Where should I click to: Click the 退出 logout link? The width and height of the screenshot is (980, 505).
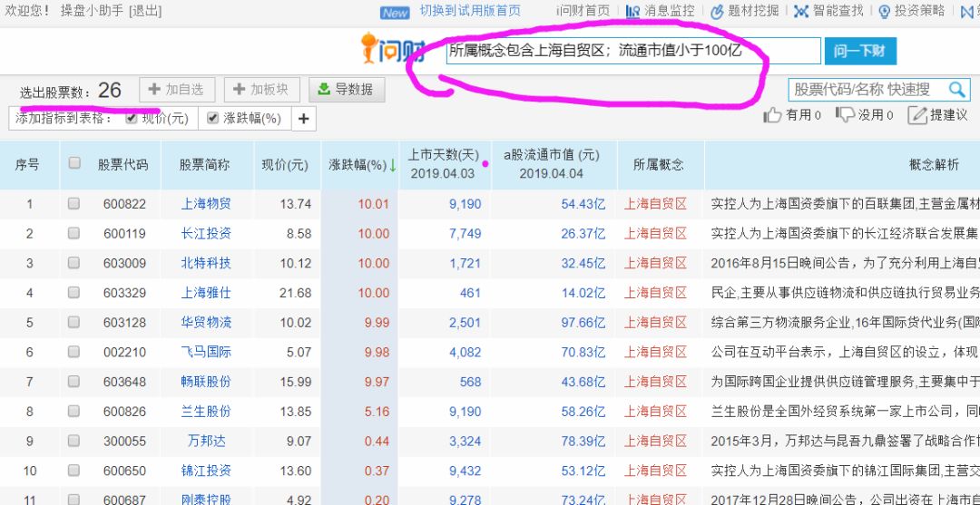point(145,11)
